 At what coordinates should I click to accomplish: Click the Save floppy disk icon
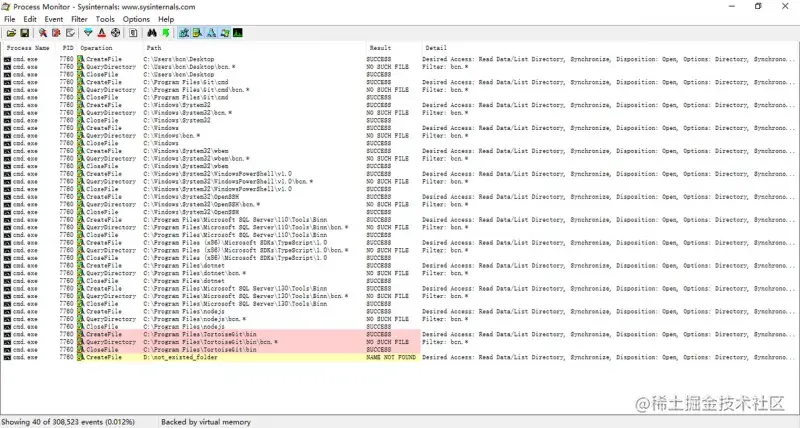[24, 33]
